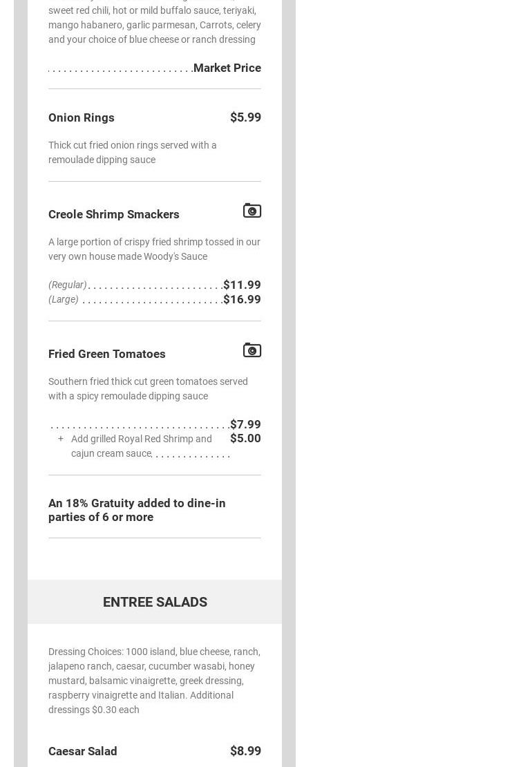Select the Onion Rings item title
Viewport: 532px width, 767px height.
point(82,117)
